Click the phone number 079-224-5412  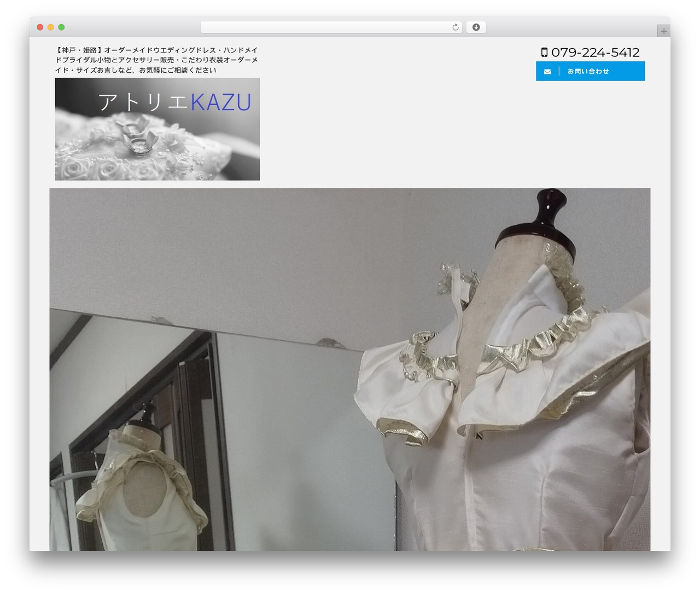(x=595, y=53)
